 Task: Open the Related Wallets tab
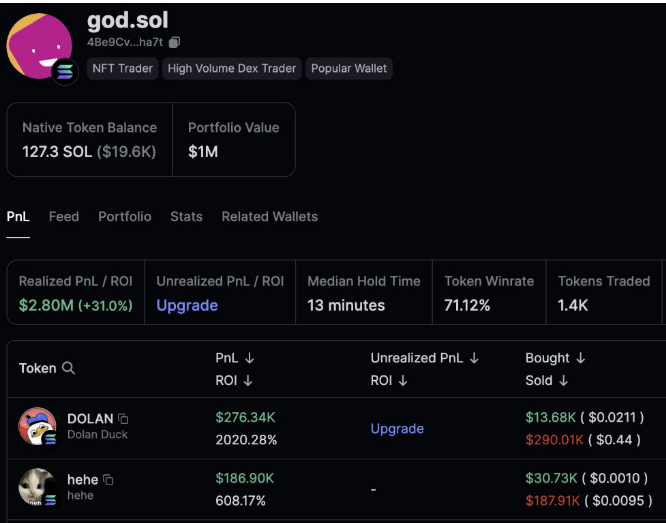[x=270, y=216]
